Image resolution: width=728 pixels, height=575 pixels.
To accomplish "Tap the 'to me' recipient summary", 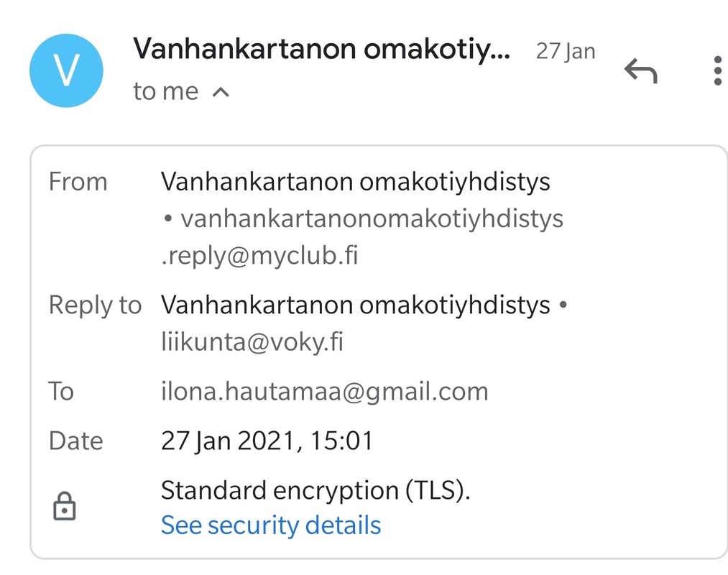I will pos(165,91).
